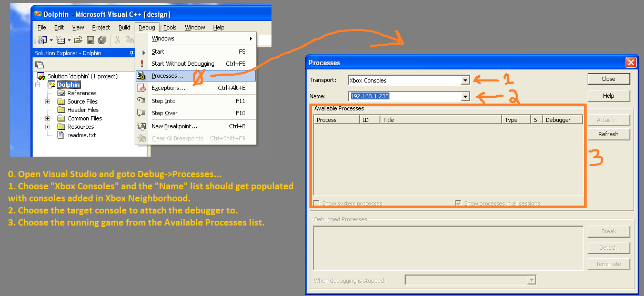Click the References folder icon

[61, 93]
